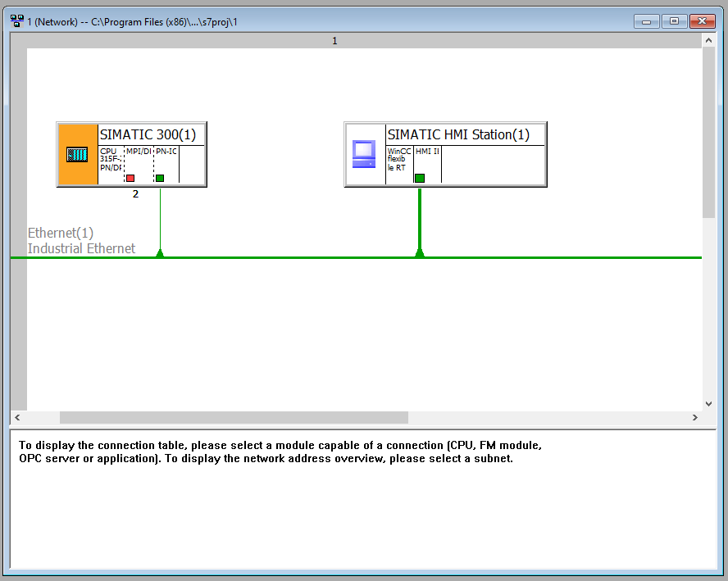This screenshot has width=728, height=581.
Task: Click the horizontal scrollbar thumb
Action: click(x=234, y=417)
